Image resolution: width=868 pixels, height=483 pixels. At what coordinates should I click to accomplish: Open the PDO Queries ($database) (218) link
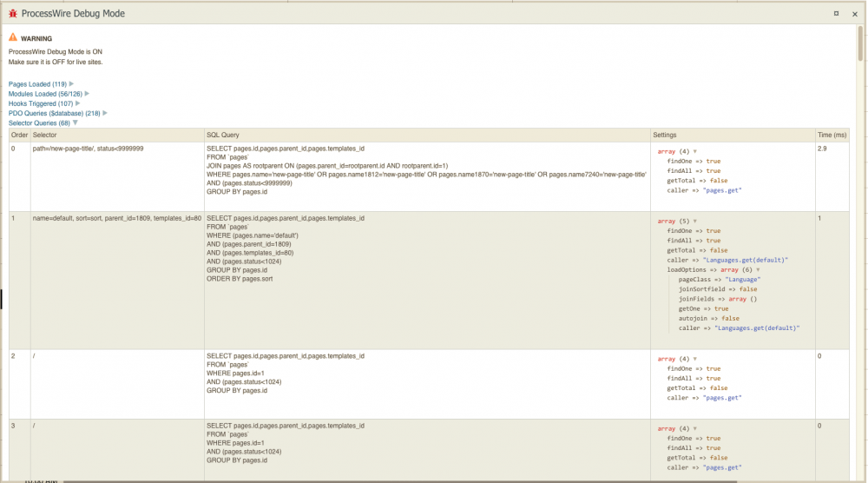(54, 113)
